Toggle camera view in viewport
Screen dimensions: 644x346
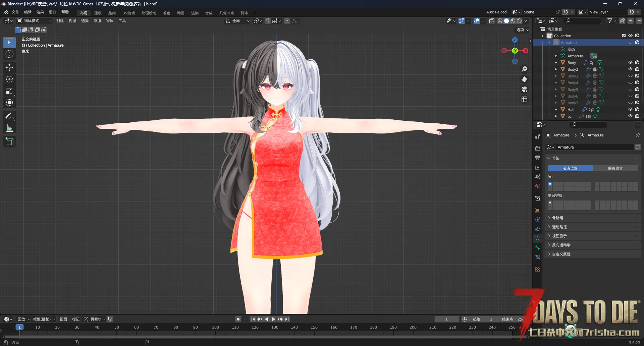pyautogui.click(x=524, y=89)
